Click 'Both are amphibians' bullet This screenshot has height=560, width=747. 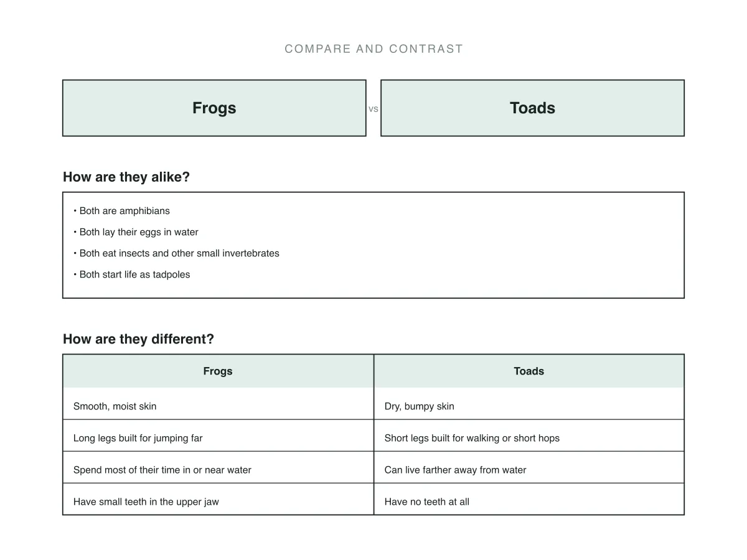pos(121,211)
